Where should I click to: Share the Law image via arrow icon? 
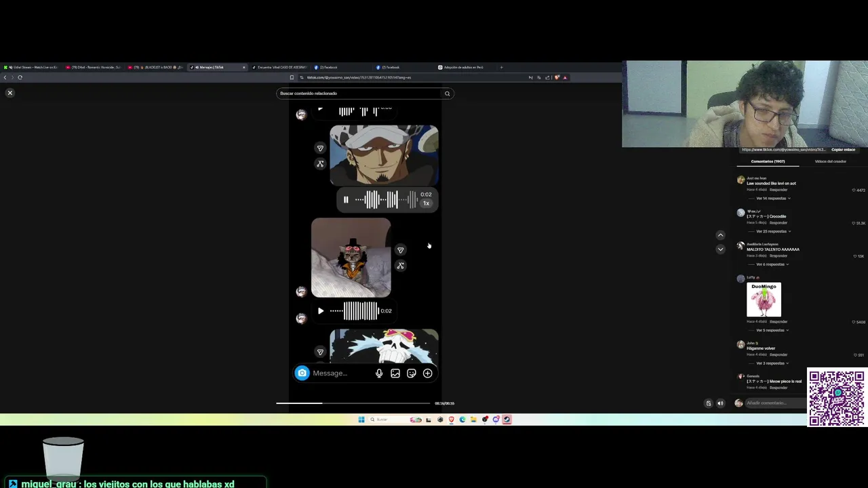point(320,148)
